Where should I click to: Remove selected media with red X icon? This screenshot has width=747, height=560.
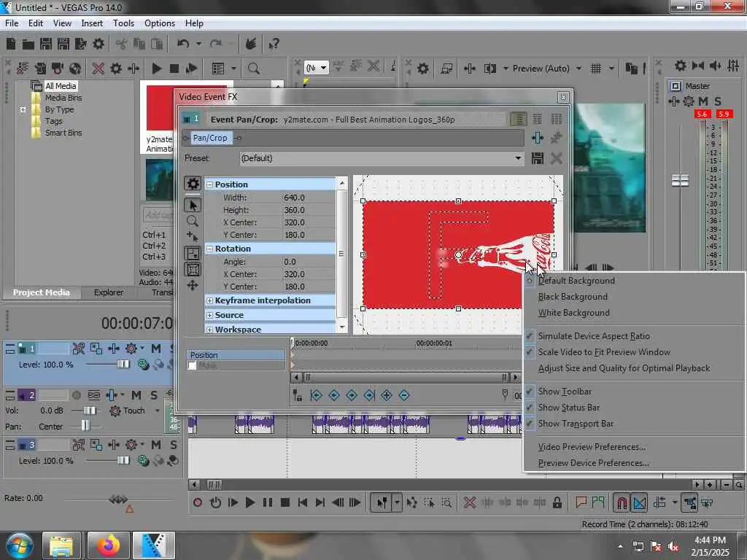point(98,69)
